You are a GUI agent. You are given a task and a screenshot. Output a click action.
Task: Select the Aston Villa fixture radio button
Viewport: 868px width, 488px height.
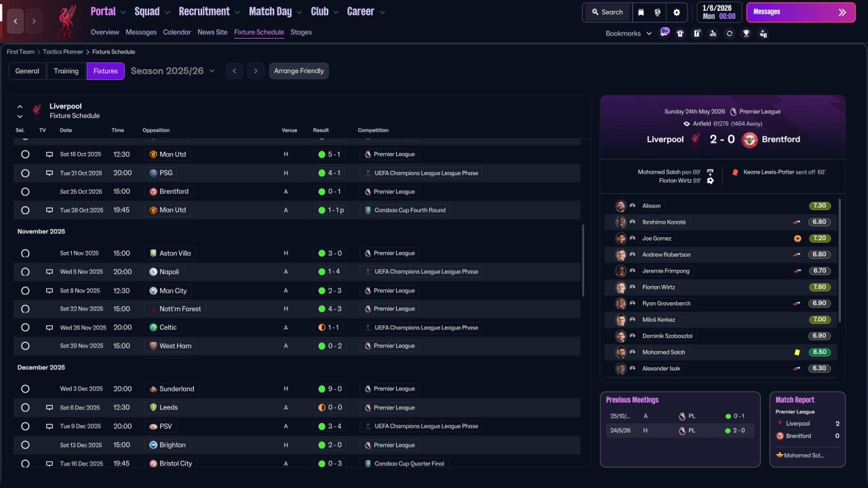point(25,253)
